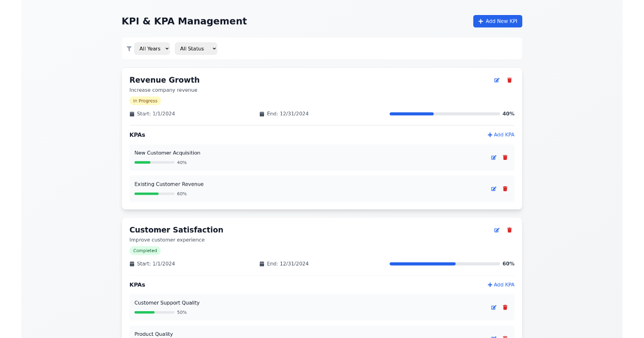644x338 pixels.
Task: Edit the Customer Support Quality KPA
Action: tap(493, 307)
